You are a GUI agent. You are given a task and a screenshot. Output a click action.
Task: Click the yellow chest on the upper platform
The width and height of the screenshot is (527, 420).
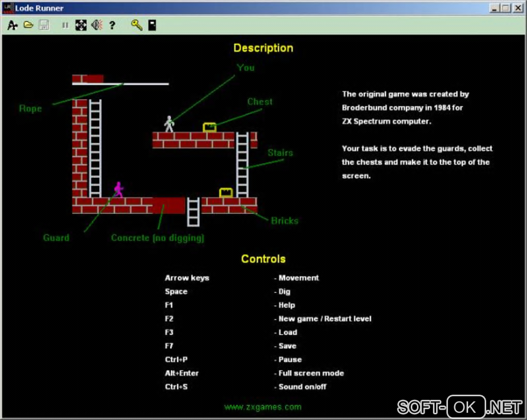pos(210,128)
